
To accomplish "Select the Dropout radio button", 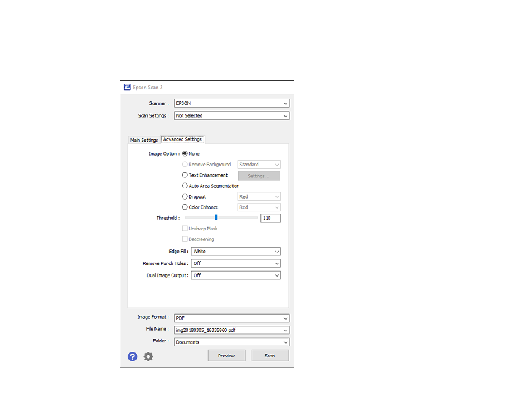I will click(x=185, y=196).
